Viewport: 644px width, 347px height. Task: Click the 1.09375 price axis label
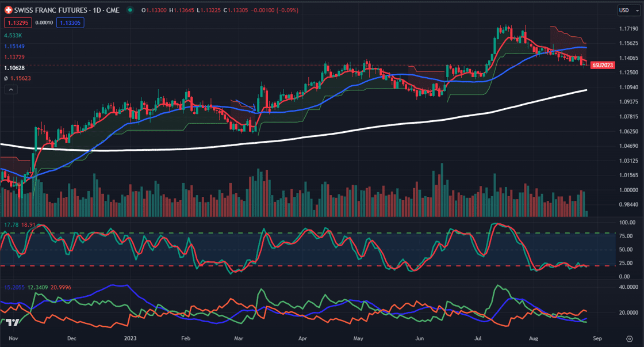pyautogui.click(x=628, y=101)
